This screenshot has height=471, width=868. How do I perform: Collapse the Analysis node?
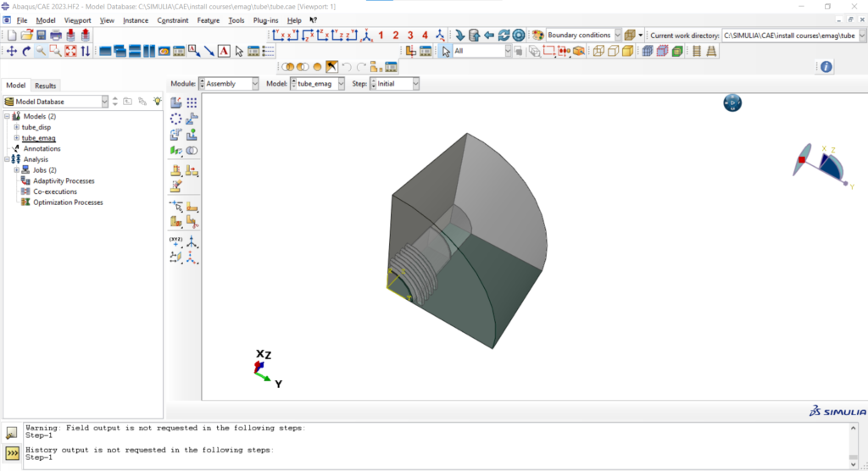[x=7, y=159]
